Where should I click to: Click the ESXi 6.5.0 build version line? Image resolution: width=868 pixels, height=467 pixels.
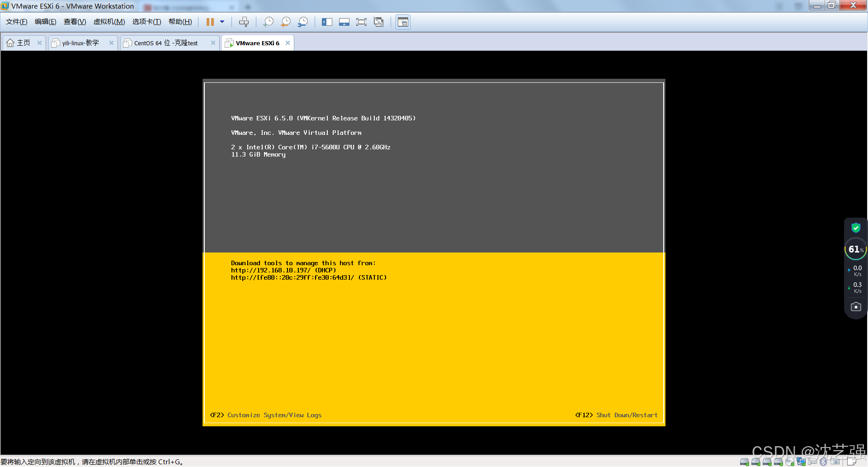323,118
